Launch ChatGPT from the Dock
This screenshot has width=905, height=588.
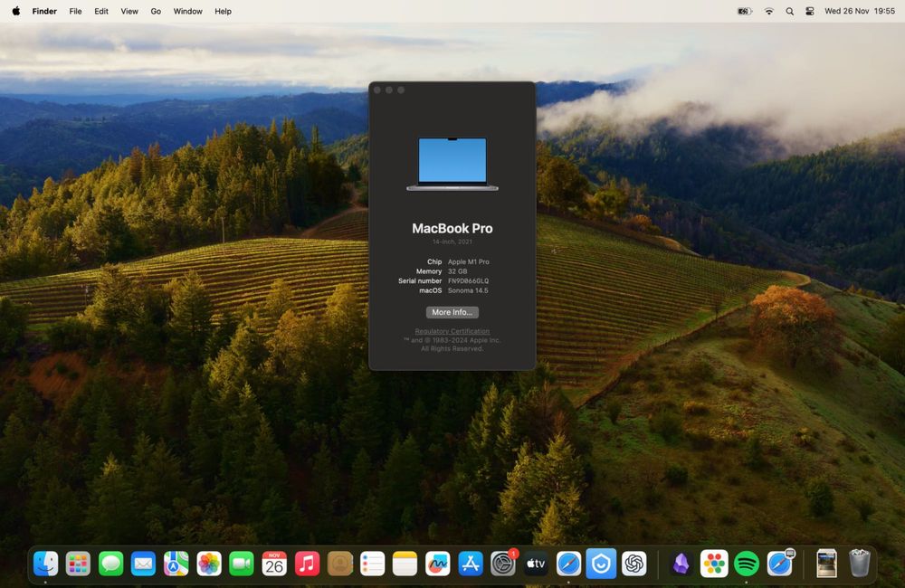point(633,564)
